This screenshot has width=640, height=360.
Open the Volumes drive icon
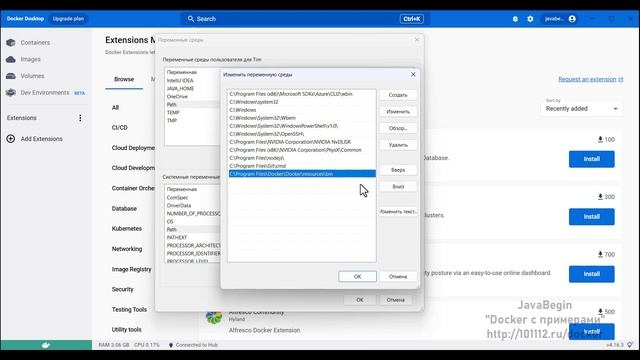pyautogui.click(x=11, y=76)
